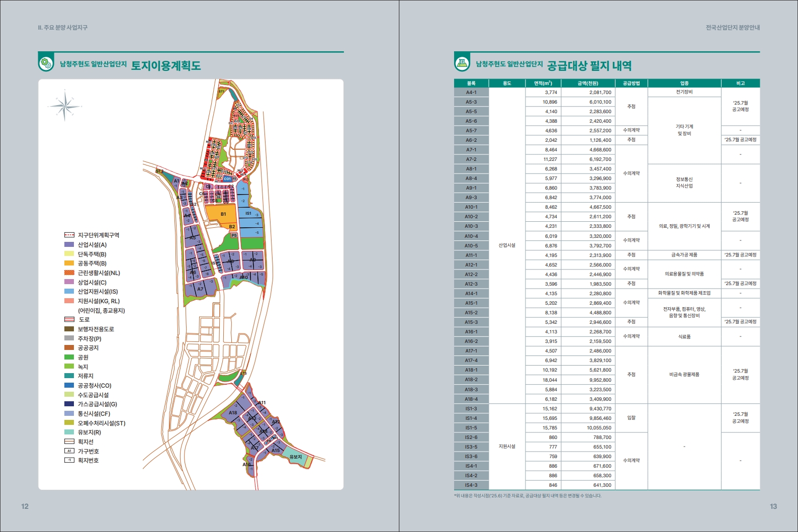Select the 통신시설(CF) legend swatch
Image resolution: width=798 pixels, height=532 pixels.
click(69, 413)
